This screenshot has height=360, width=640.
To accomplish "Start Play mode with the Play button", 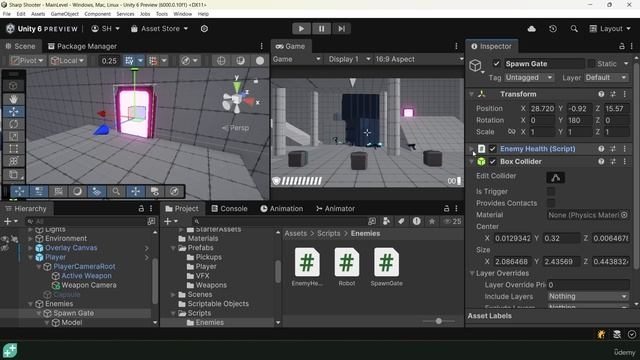I will 301,29.
